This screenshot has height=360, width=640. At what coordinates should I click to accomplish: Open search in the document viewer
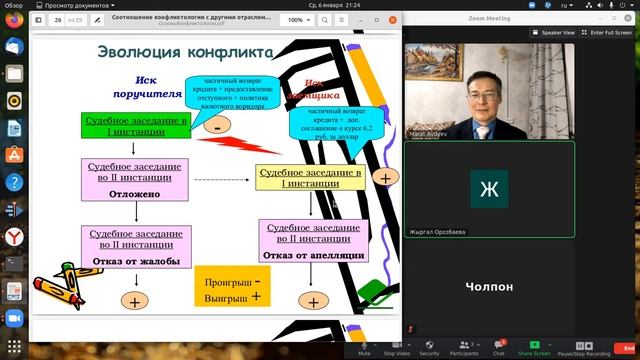(324, 20)
